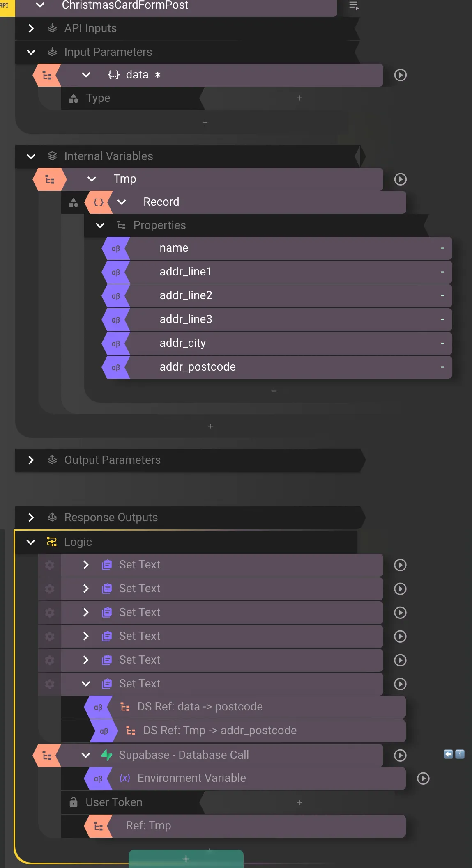Viewport: 472px width, 868px height.
Task: Remove addr_postcode with its minus button
Action: [x=442, y=367]
